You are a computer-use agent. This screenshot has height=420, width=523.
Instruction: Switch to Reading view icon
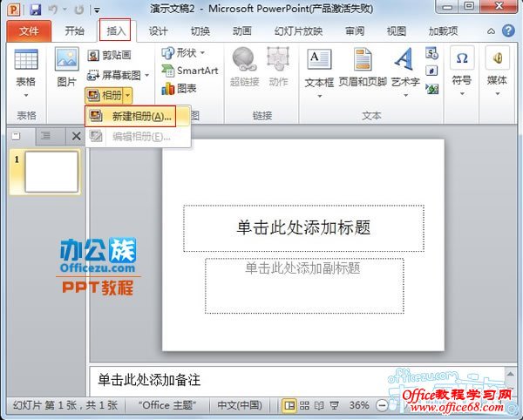[319, 406]
